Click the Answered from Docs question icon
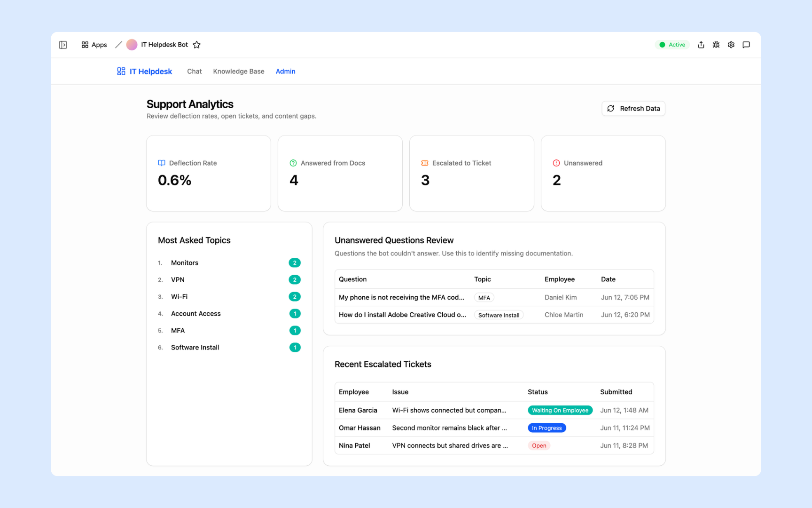Viewport: 812px width, 508px height. pos(293,163)
